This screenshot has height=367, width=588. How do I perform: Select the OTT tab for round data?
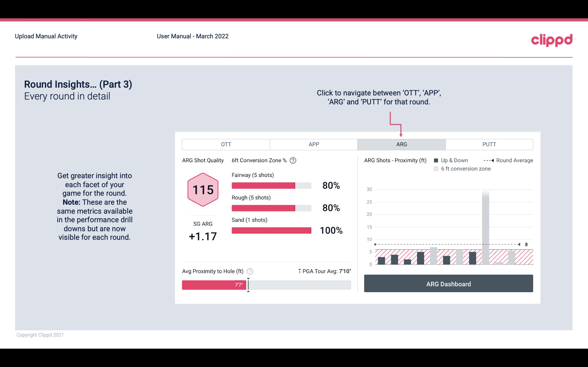click(226, 145)
